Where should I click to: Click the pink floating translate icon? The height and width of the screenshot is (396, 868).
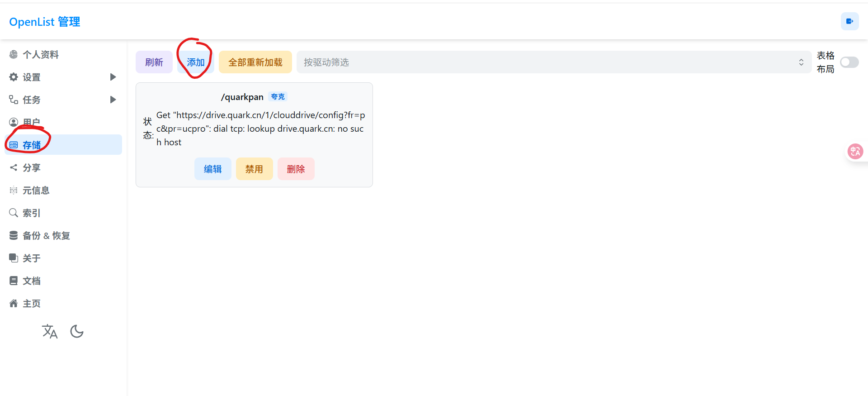[x=855, y=151]
